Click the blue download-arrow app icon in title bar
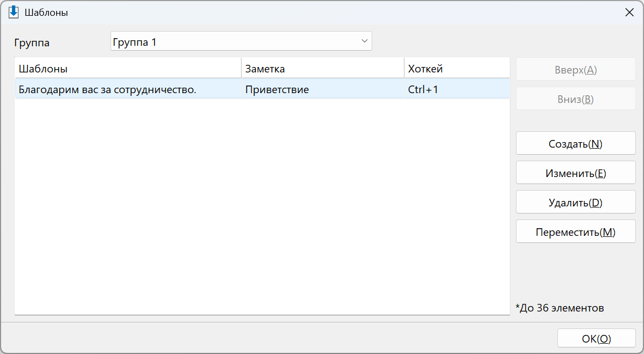This screenshot has height=354, width=644. point(14,12)
